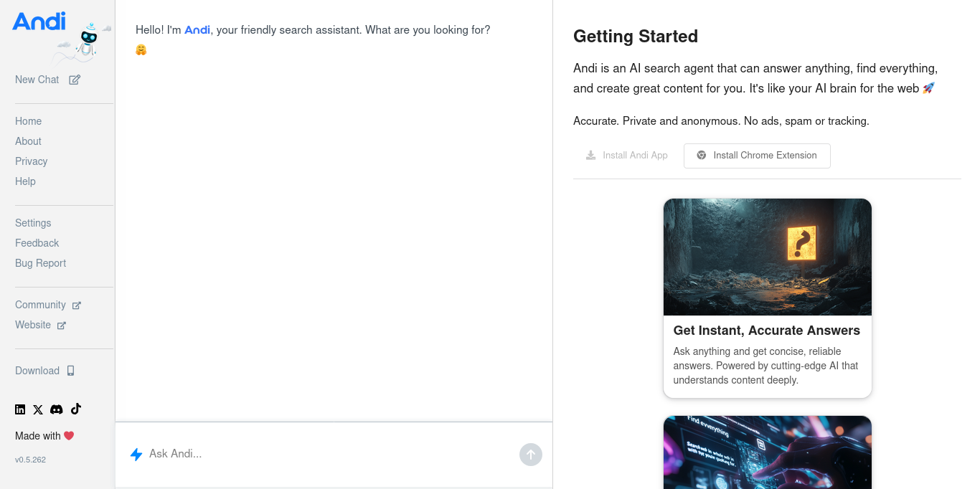Open the Discord social icon

tap(57, 409)
